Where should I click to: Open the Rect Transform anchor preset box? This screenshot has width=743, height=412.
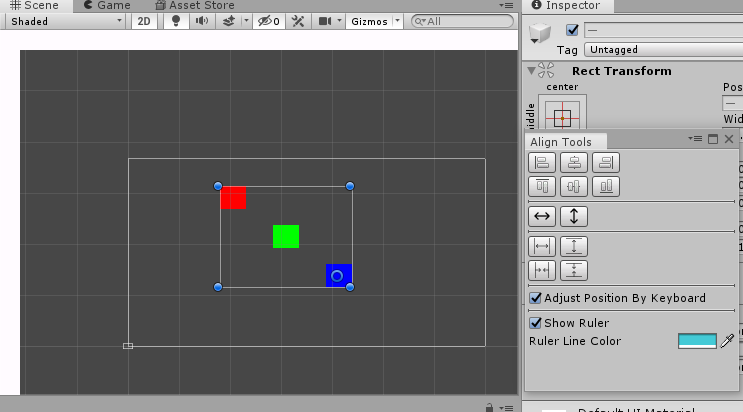(x=562, y=112)
